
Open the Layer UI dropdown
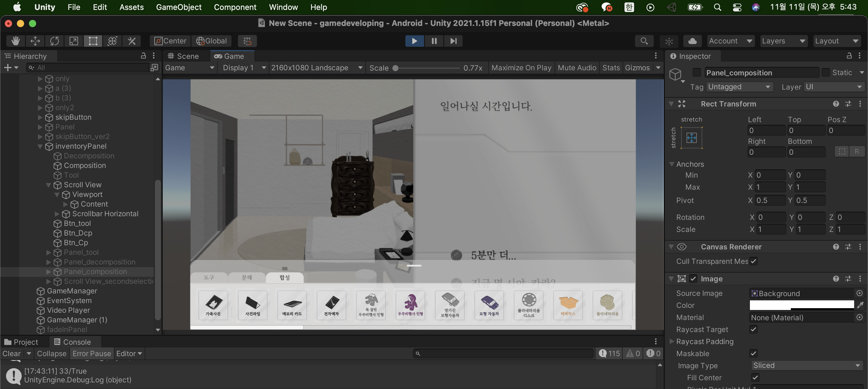[834, 87]
